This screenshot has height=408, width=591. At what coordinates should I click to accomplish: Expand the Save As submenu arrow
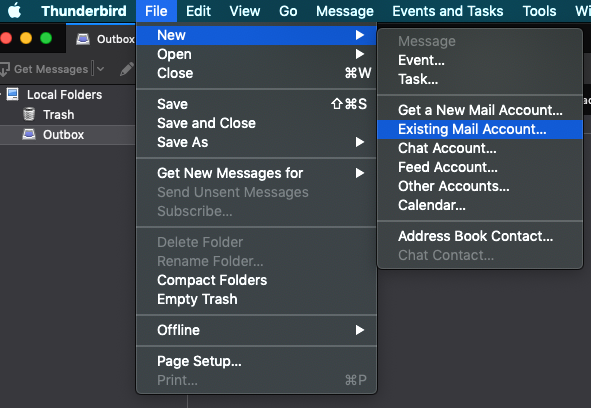pyautogui.click(x=360, y=142)
